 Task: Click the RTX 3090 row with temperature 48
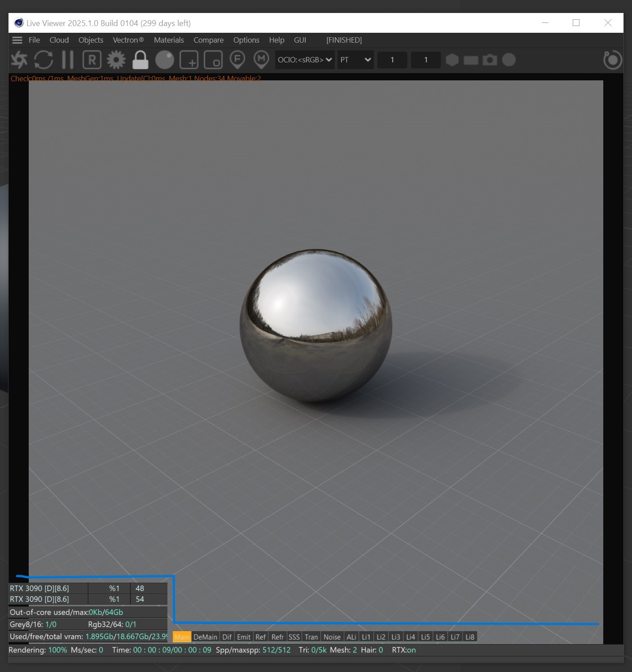point(88,589)
